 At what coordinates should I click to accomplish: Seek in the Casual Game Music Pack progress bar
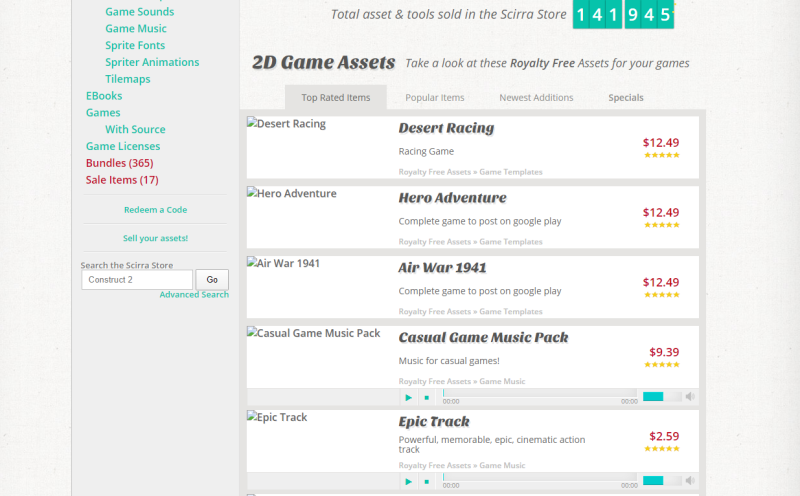click(540, 393)
